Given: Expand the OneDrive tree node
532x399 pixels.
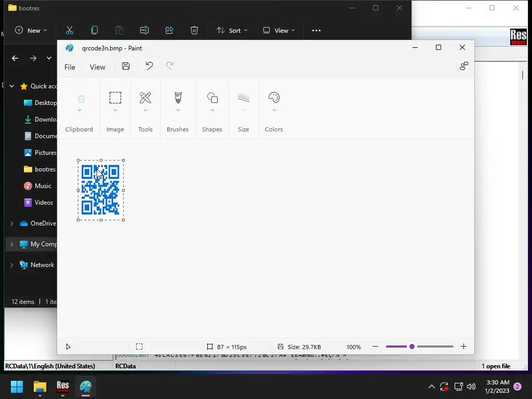Looking at the screenshot, I should [12, 223].
